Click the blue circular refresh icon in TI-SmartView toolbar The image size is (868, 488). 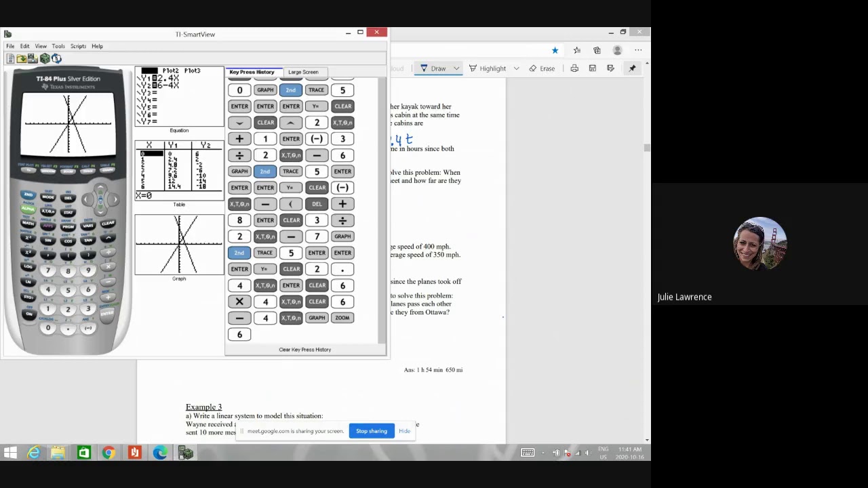click(x=56, y=58)
